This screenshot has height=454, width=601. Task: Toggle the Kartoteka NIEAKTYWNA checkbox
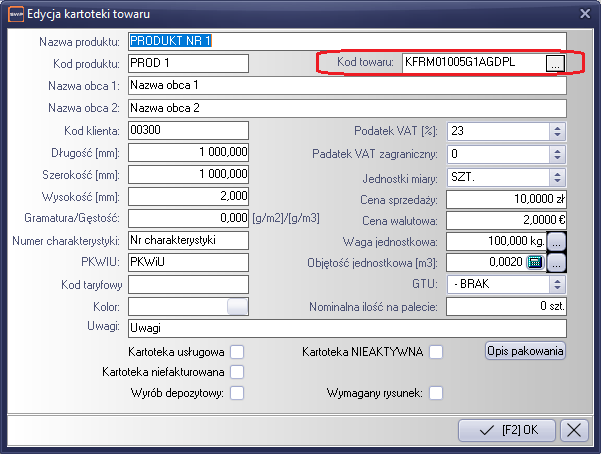436,351
